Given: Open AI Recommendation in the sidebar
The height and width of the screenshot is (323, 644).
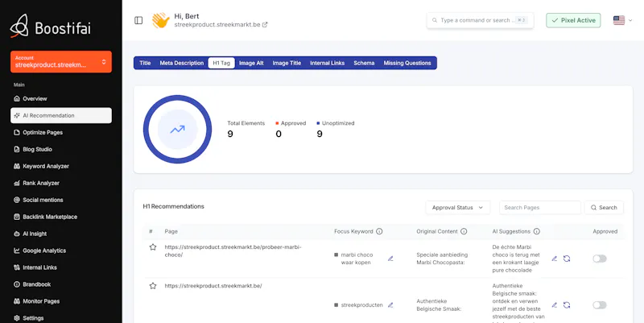Looking at the screenshot, I should 61,115.
